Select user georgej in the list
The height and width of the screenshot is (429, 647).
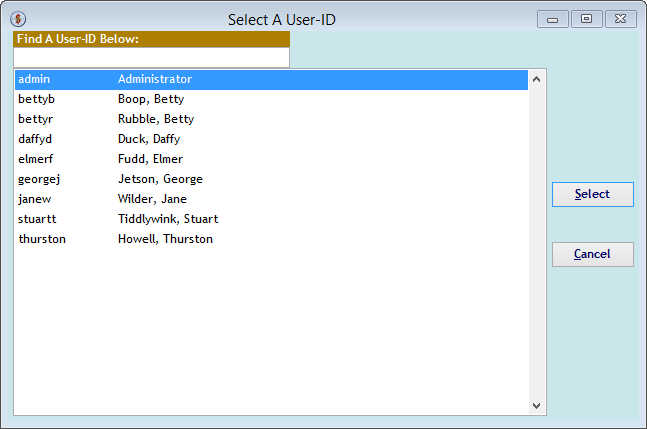pyautogui.click(x=271, y=179)
